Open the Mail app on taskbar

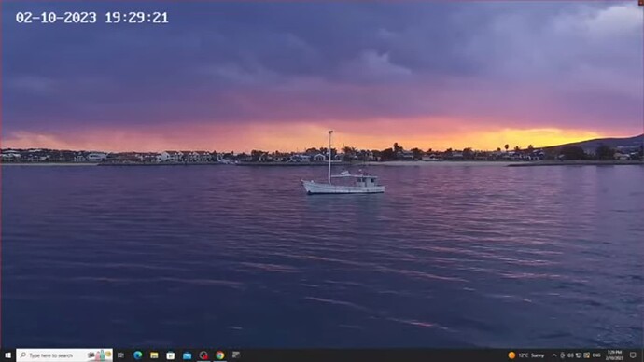(x=187, y=355)
